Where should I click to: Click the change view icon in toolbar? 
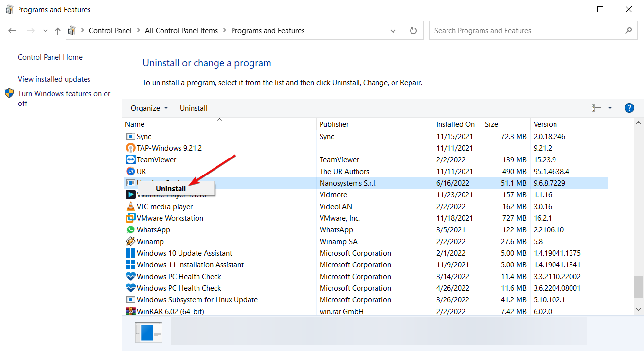[596, 108]
